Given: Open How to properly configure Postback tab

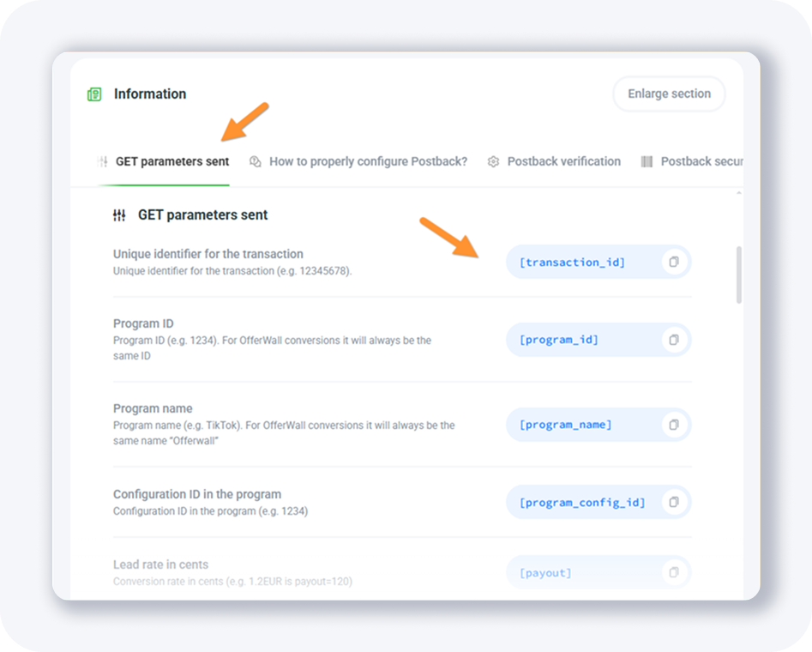Looking at the screenshot, I should pyautogui.click(x=368, y=161).
